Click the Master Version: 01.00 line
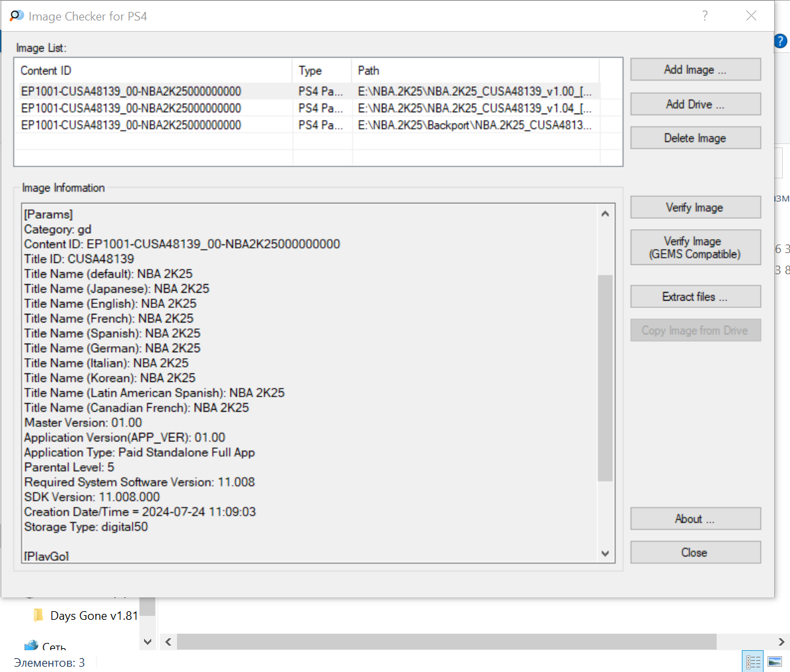This screenshot has width=790, height=672. click(83, 422)
